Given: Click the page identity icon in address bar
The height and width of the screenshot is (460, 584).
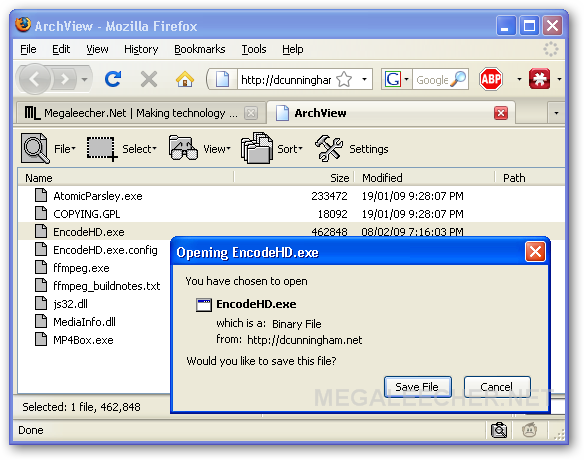Looking at the screenshot, I should tap(222, 79).
